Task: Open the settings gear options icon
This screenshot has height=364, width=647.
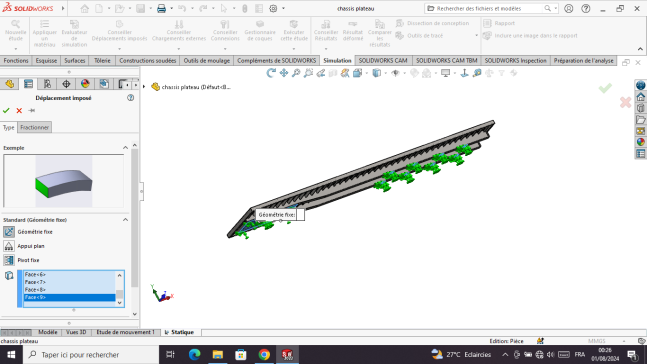Action: coord(273,8)
